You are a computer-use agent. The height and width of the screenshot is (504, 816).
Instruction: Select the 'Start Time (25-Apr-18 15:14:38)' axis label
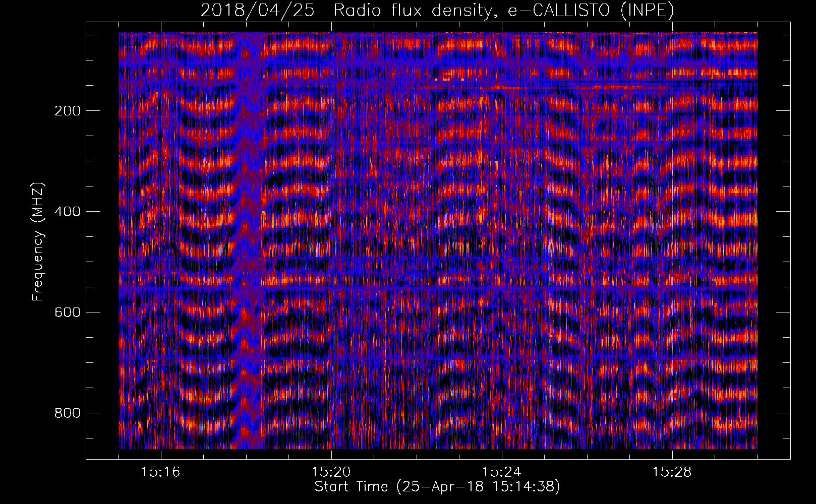tap(437, 487)
